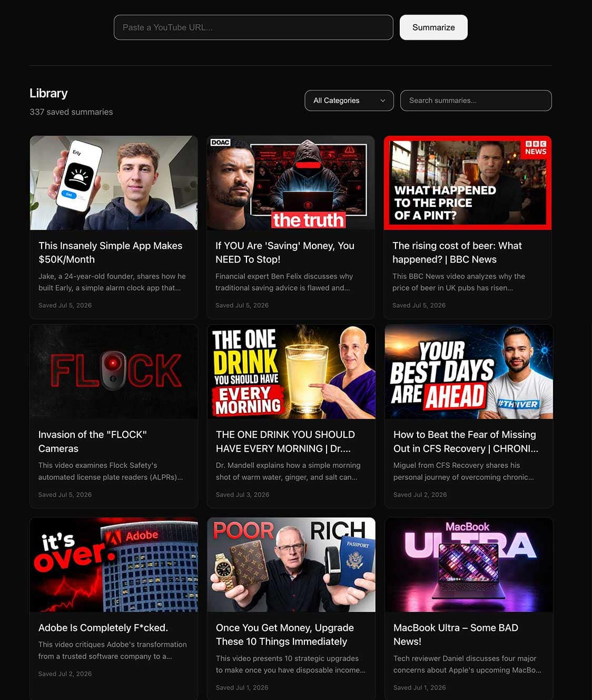Click title 'This Insanely Simple App Makes $50K/Month'
This screenshot has width=592, height=700.
point(111,253)
